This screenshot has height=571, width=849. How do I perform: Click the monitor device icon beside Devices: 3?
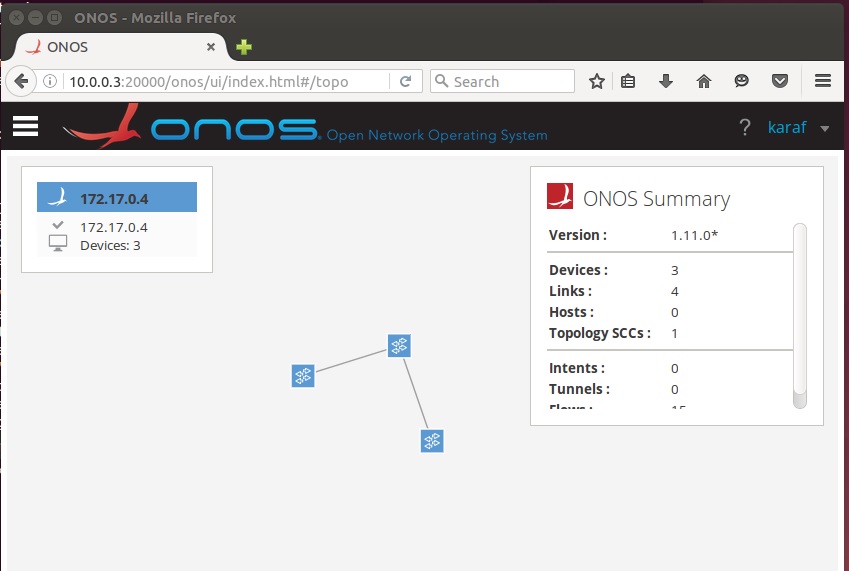coord(58,243)
